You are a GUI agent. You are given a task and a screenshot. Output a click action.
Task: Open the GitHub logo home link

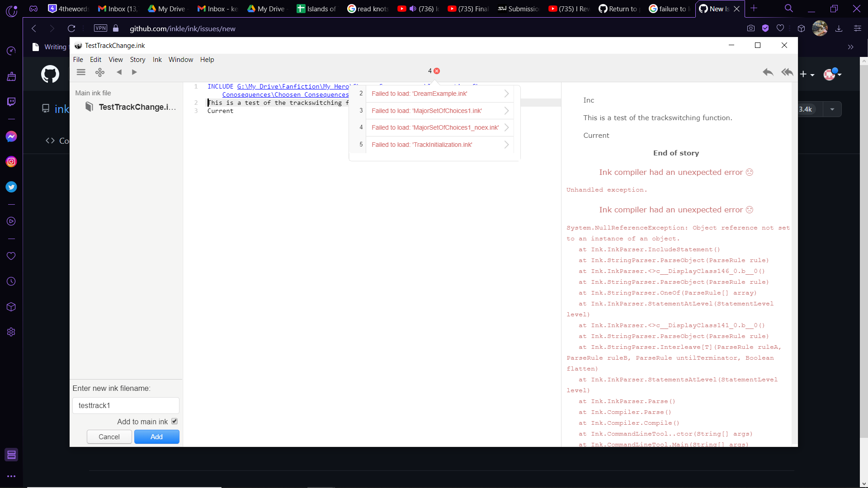(x=50, y=74)
